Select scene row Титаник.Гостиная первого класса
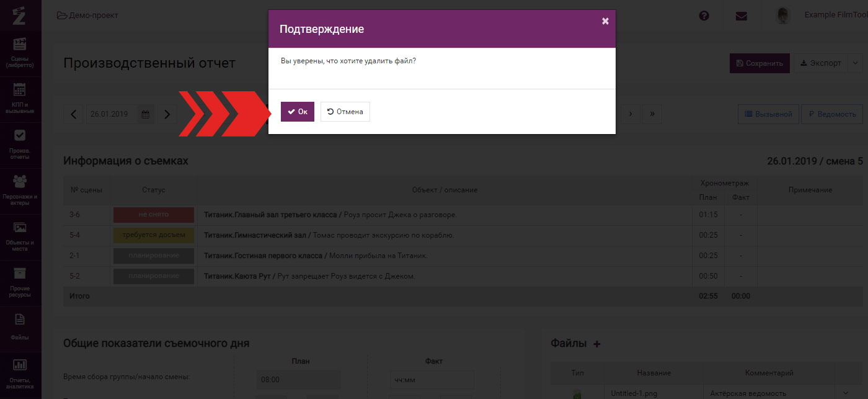The image size is (868, 399). tap(463, 256)
